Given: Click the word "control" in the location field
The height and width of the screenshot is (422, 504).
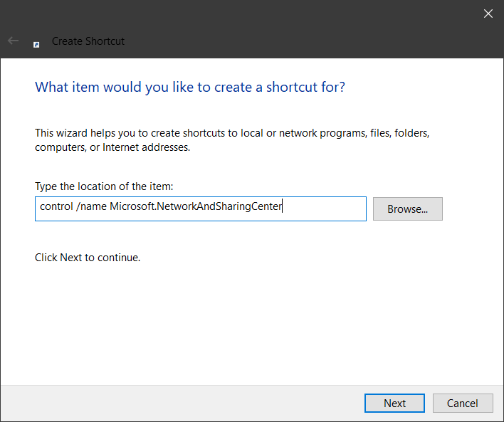Looking at the screenshot, I should (56, 208).
